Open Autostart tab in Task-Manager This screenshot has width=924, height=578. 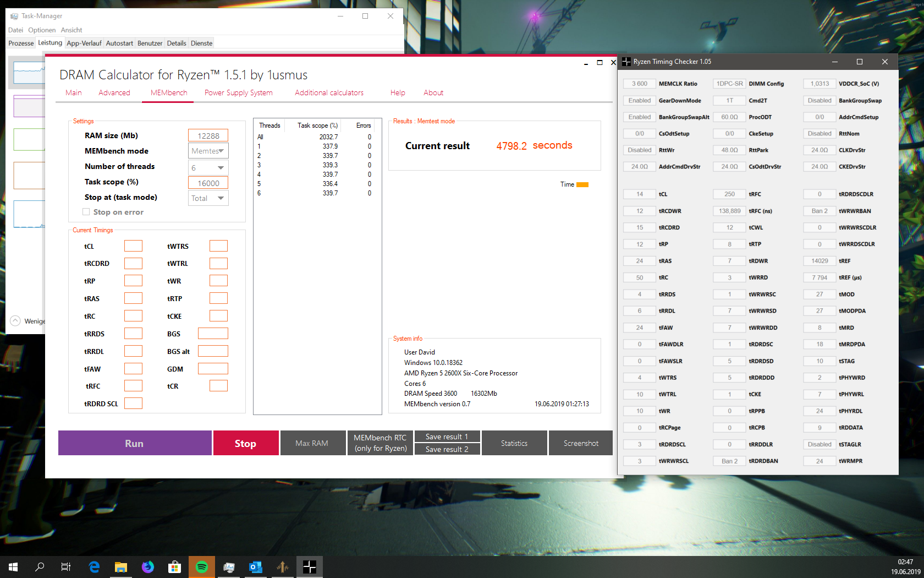coord(119,43)
